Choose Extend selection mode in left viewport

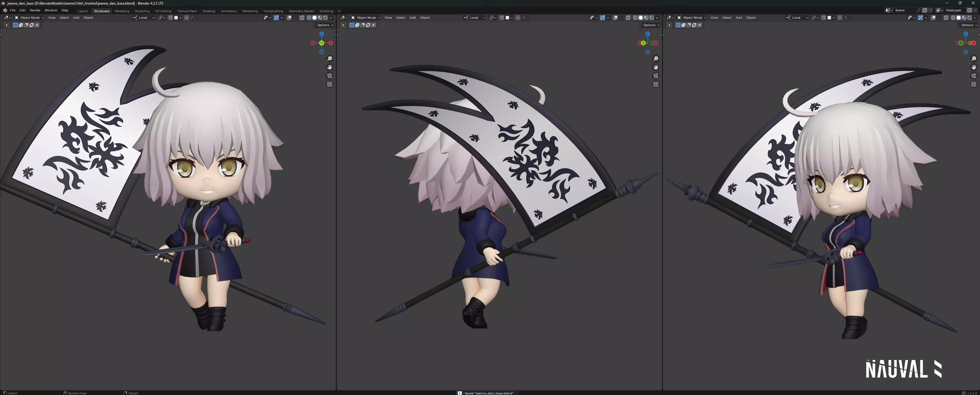(21, 25)
